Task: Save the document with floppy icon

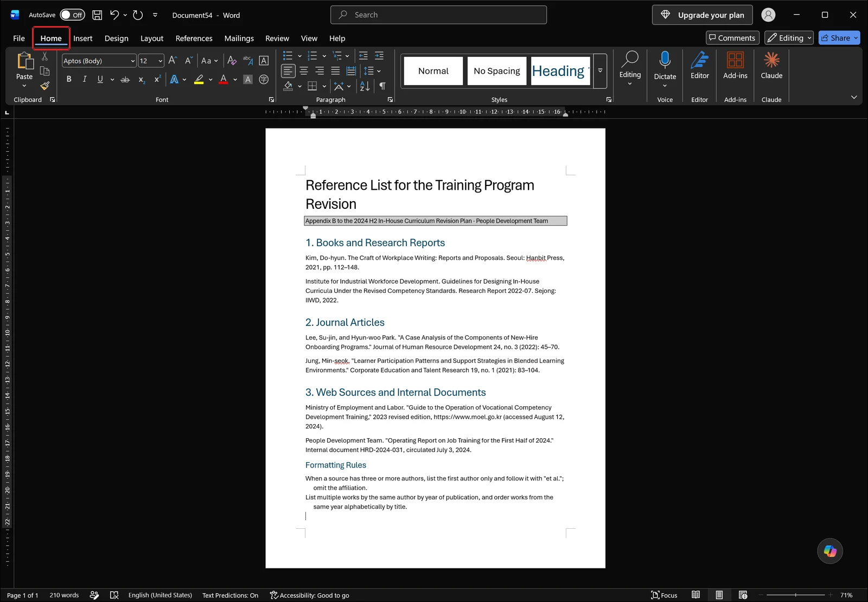Action: click(x=97, y=15)
